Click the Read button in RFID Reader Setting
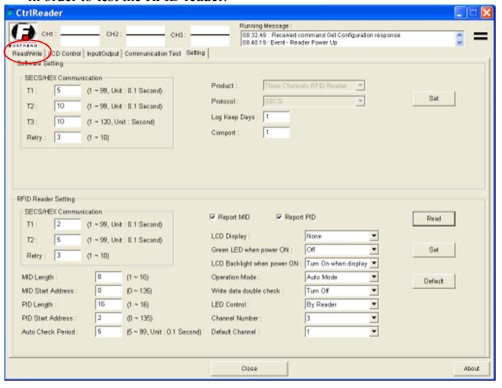The height and width of the screenshot is (388, 502). click(434, 219)
